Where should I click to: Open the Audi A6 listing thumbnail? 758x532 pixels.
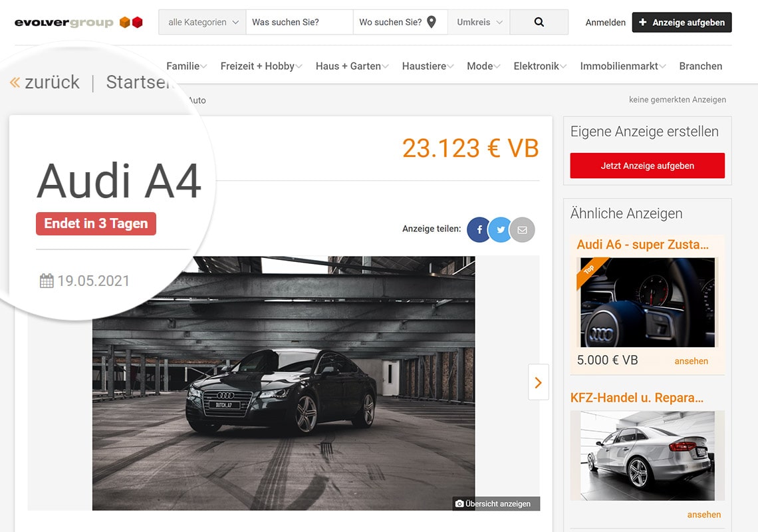point(647,302)
